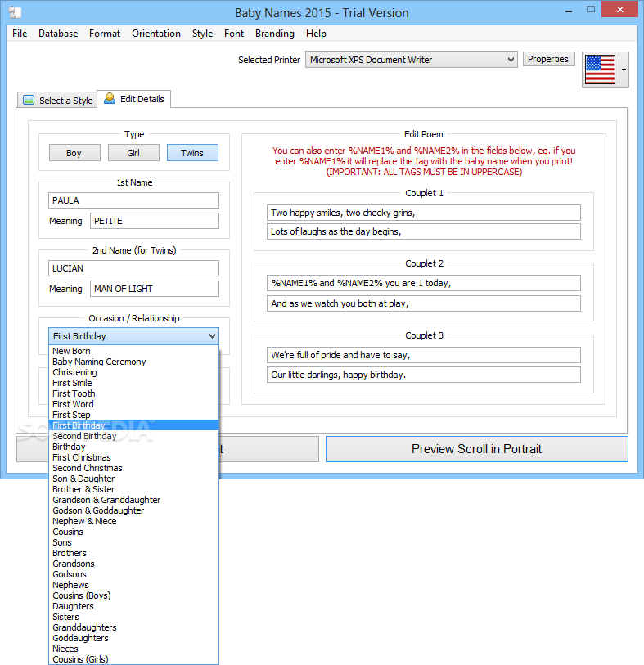The image size is (644, 665).
Task: Select Sons option
Action: (133, 542)
